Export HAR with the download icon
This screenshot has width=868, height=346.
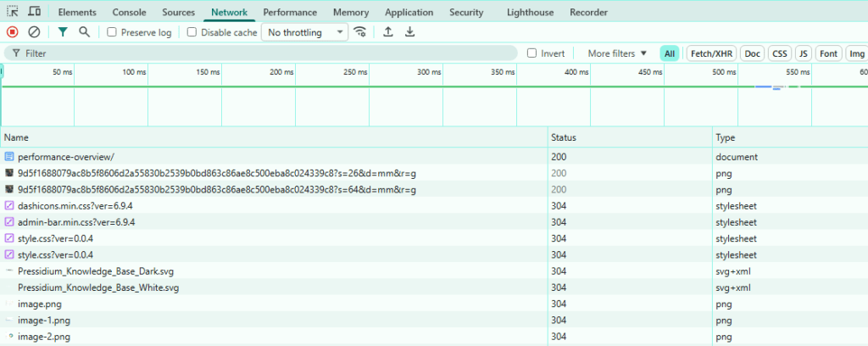tap(409, 32)
